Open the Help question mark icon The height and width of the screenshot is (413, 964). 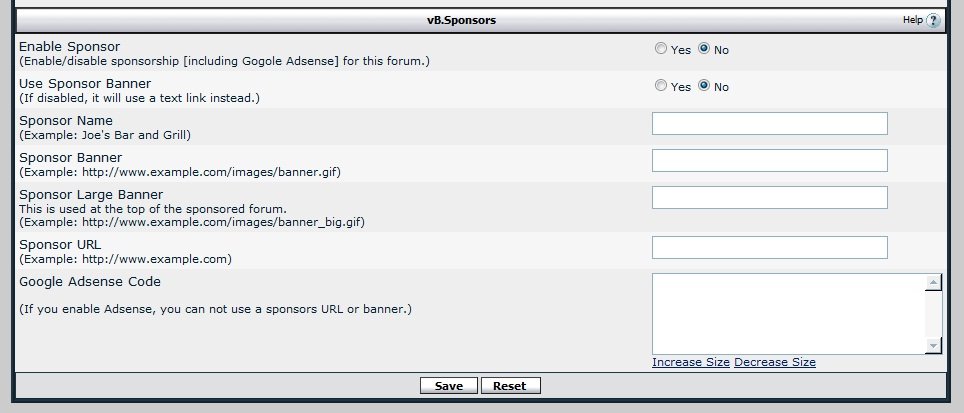click(933, 20)
